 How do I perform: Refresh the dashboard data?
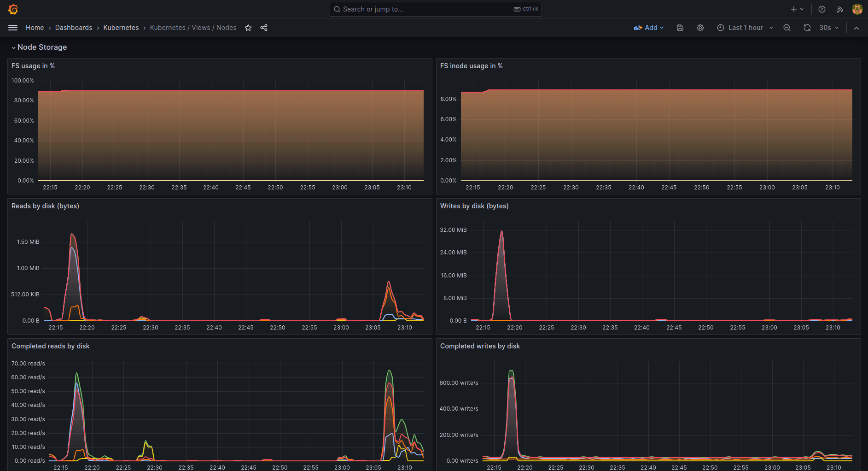point(807,28)
